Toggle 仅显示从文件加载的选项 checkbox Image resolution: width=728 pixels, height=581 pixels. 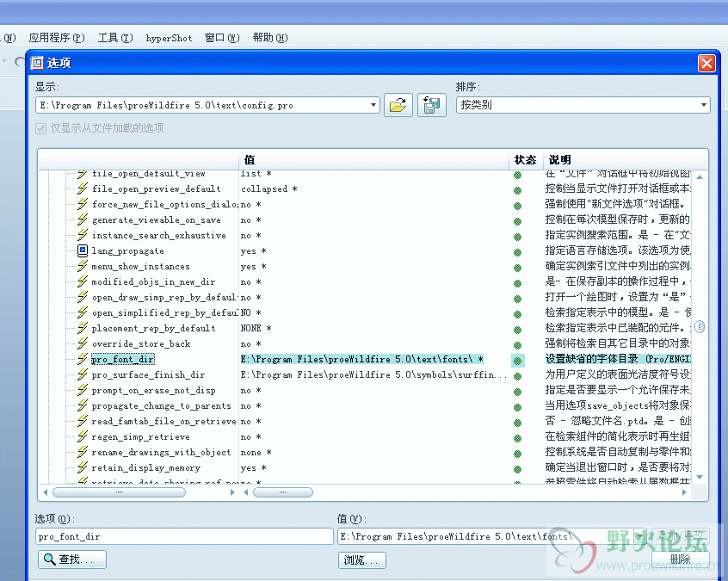click(x=40, y=128)
